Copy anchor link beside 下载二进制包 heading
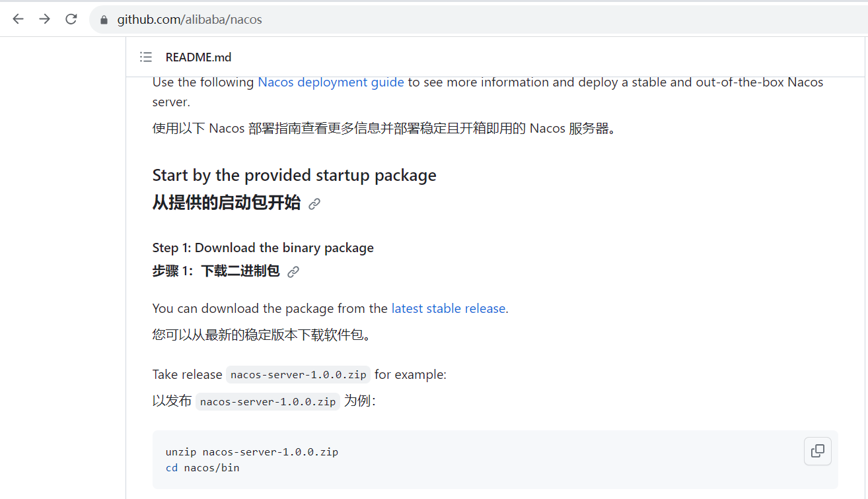Image resolution: width=868 pixels, height=499 pixels. pyautogui.click(x=293, y=271)
